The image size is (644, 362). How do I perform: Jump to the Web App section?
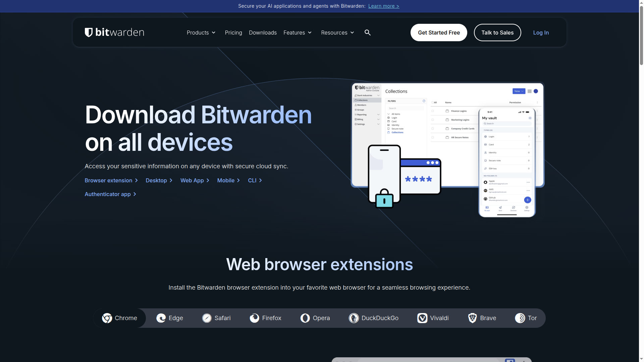coord(195,181)
